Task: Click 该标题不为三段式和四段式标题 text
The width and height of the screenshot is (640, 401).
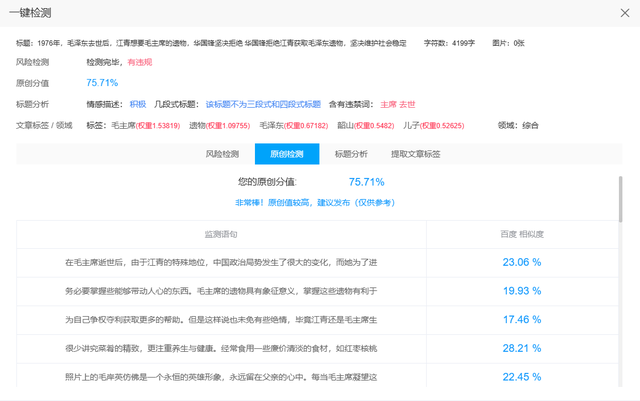Action: point(263,104)
